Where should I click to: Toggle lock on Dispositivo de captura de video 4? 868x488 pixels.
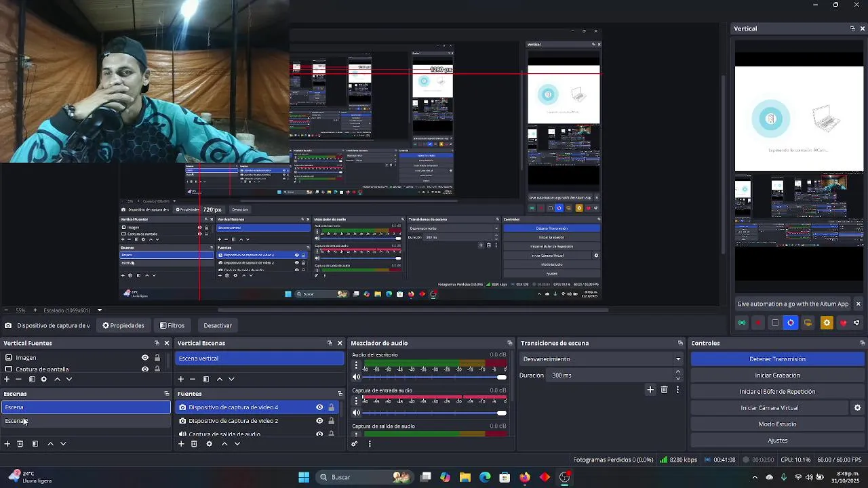tap(331, 407)
